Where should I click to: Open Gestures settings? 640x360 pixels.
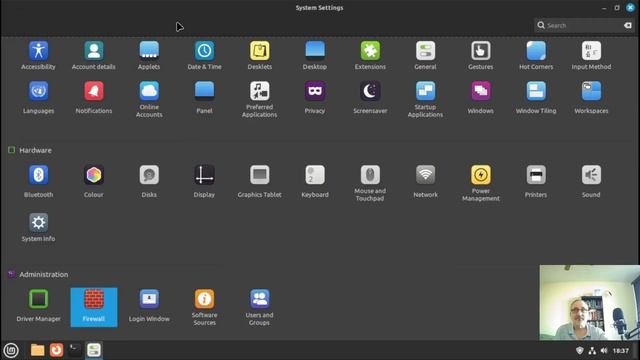pyautogui.click(x=480, y=56)
